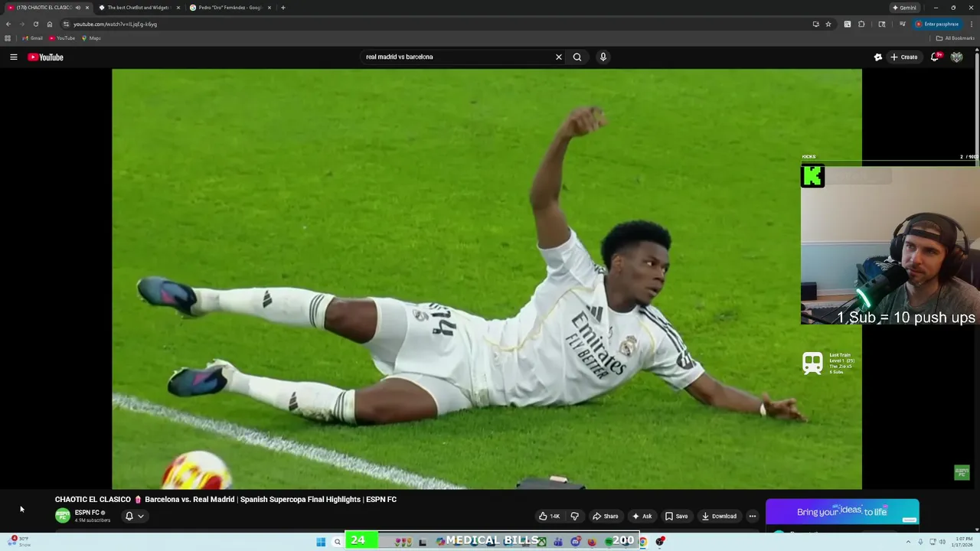Screen dimensions: 980x551
Task: Mute the audio on the YouTube tab
Action: [x=78, y=8]
